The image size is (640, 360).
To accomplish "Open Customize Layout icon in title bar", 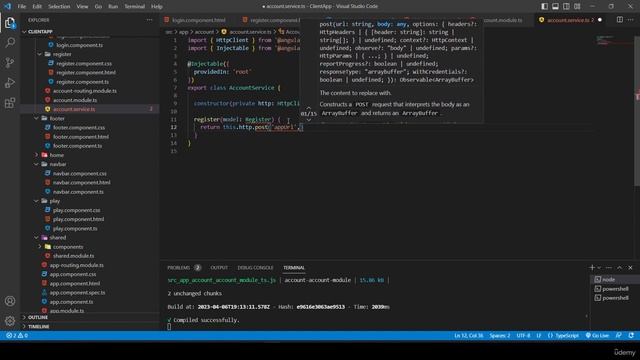I will click(x=577, y=6).
